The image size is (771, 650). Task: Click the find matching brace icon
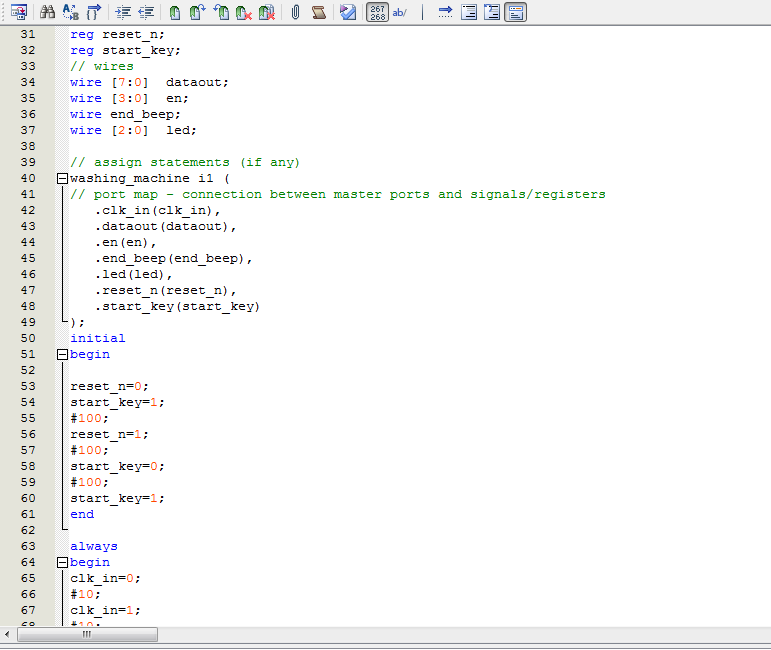94,12
